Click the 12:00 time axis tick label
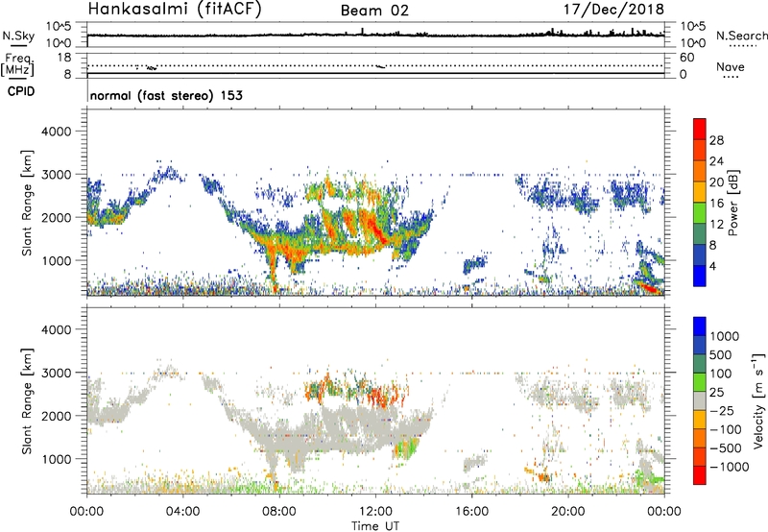The image size is (768, 532). point(375,511)
